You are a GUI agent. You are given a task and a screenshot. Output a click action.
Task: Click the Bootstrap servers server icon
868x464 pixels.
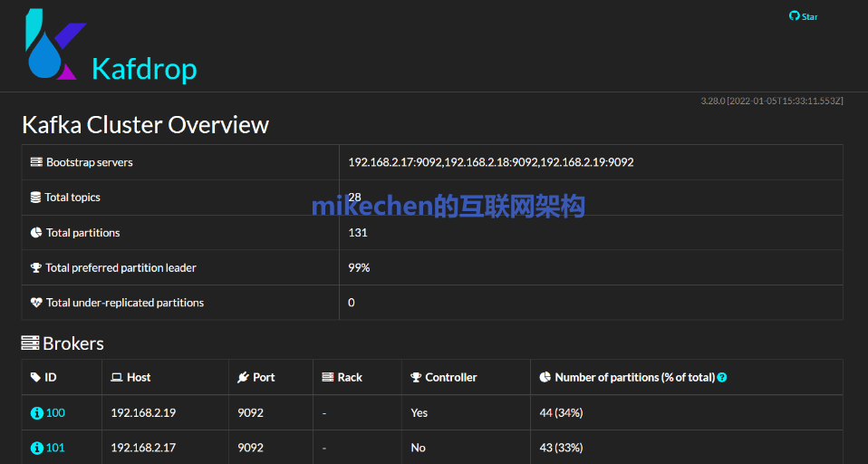[36, 162]
